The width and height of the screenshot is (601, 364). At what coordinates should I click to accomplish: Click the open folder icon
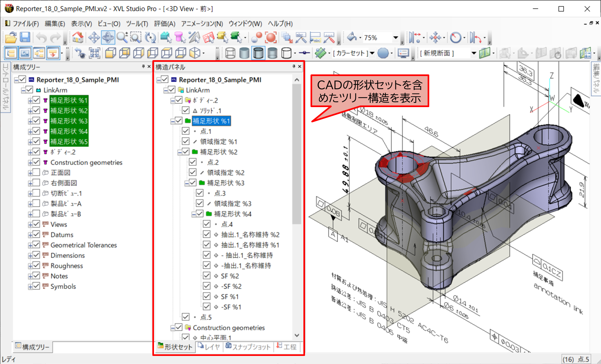click(11, 38)
